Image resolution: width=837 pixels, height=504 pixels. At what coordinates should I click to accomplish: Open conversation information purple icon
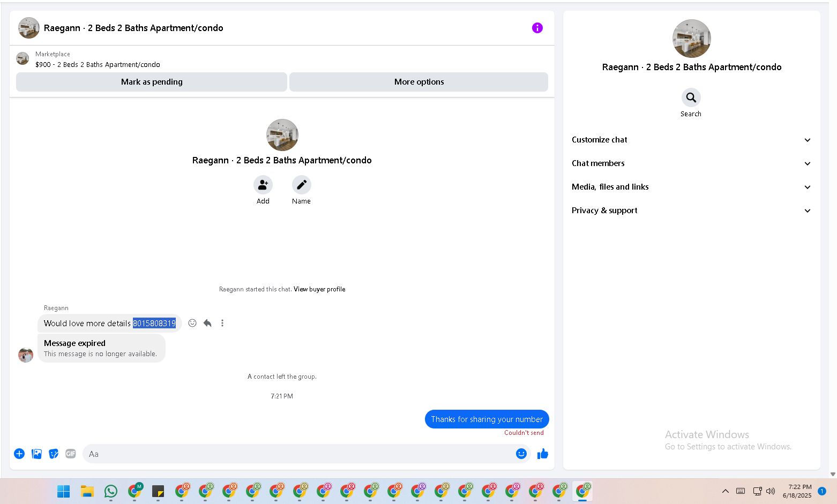pos(537,28)
